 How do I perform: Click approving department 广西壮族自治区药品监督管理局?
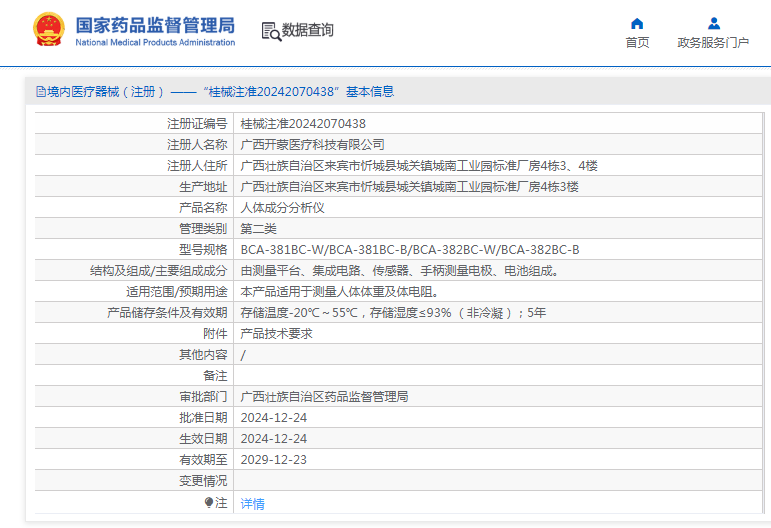point(324,397)
